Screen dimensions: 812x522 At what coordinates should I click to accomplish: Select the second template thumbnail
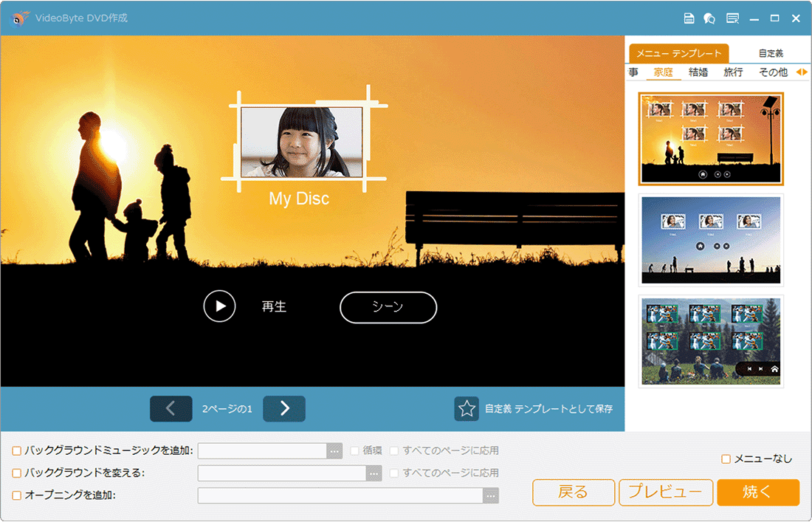[x=711, y=240]
